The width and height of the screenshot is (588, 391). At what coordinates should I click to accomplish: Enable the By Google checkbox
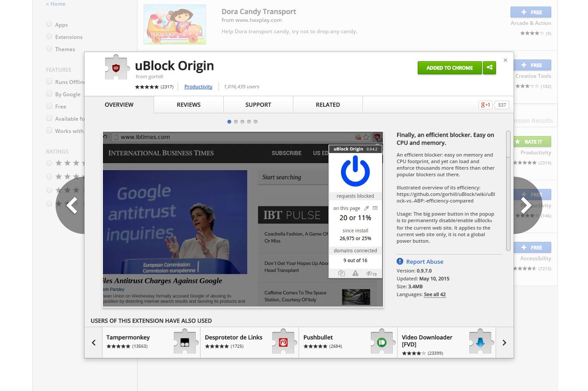[49, 94]
